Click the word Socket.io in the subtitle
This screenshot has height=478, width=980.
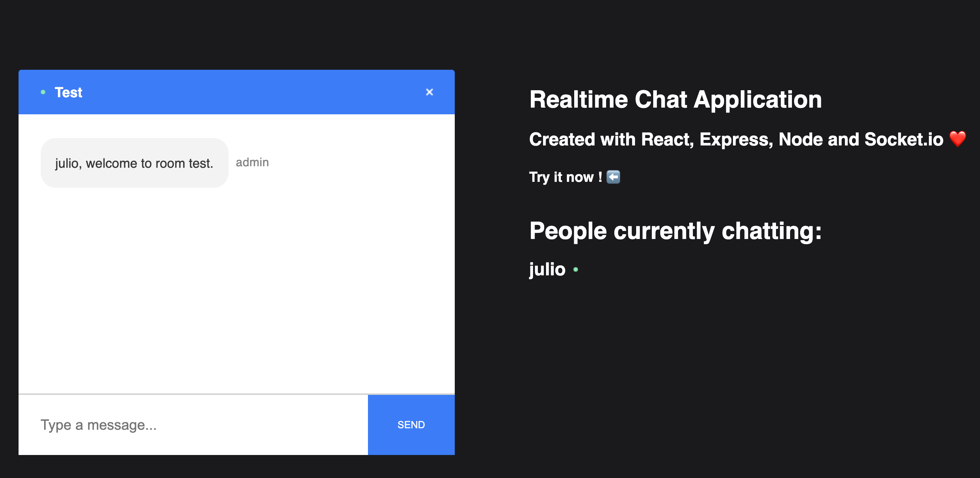[x=904, y=139]
